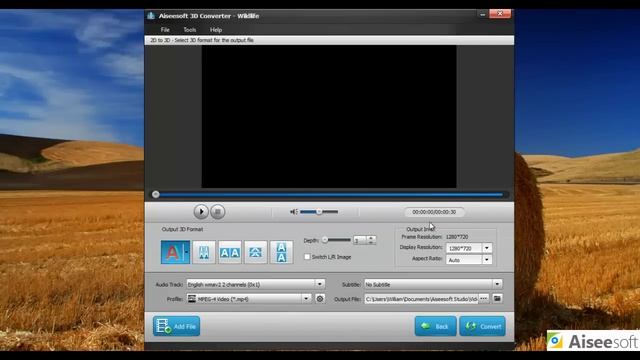
Task: Open the Audio Track dropdown
Action: [320, 284]
